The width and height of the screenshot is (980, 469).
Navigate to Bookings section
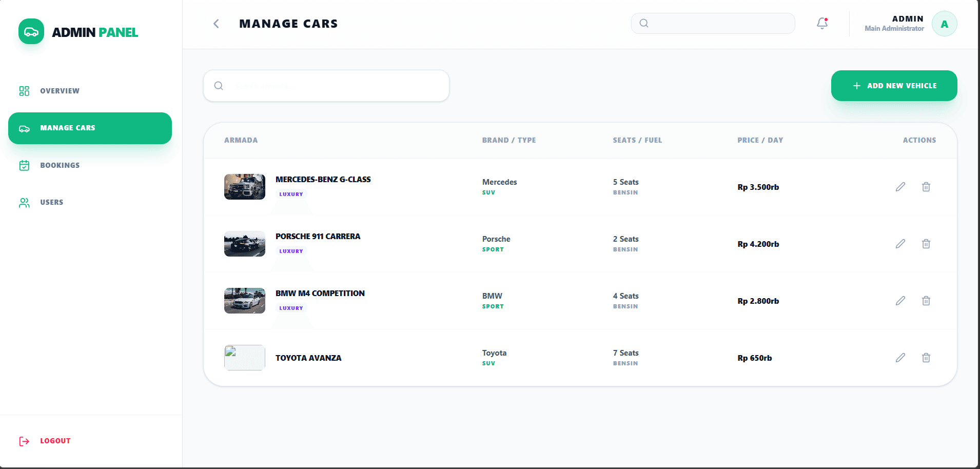60,165
